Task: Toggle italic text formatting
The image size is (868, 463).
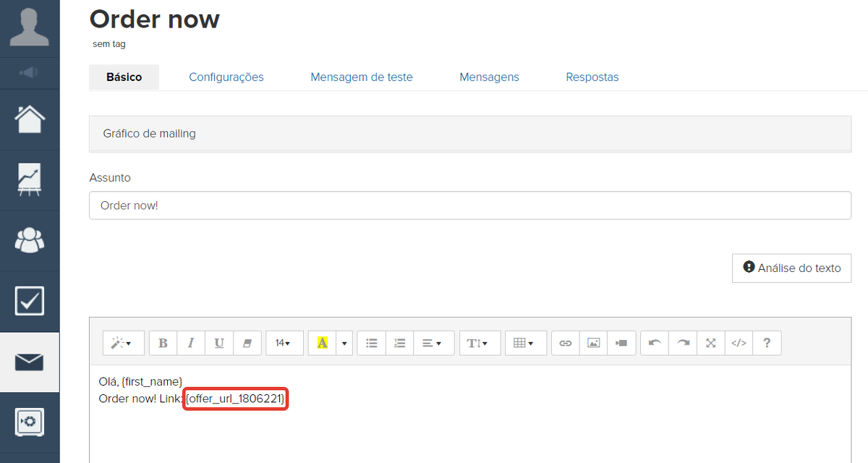Action: (x=191, y=343)
